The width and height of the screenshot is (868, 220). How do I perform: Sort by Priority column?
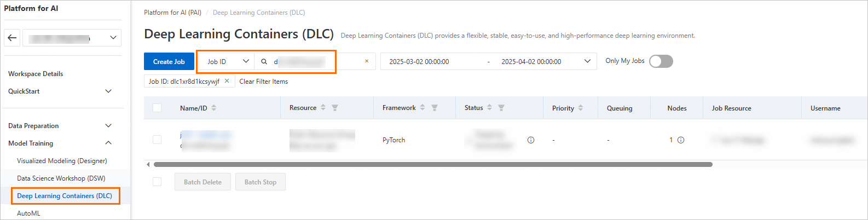581,108
